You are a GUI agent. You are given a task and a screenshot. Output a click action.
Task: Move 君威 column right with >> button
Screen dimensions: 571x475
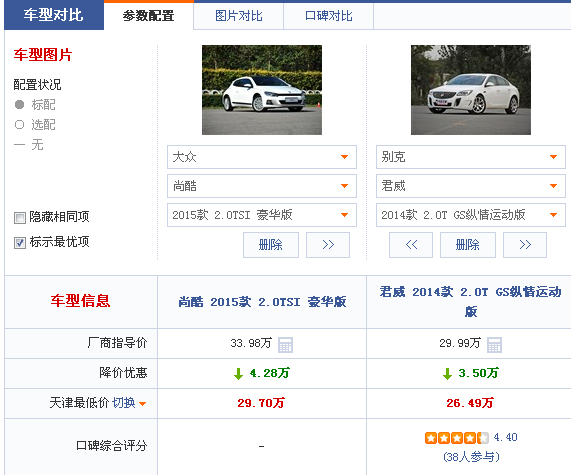click(525, 245)
